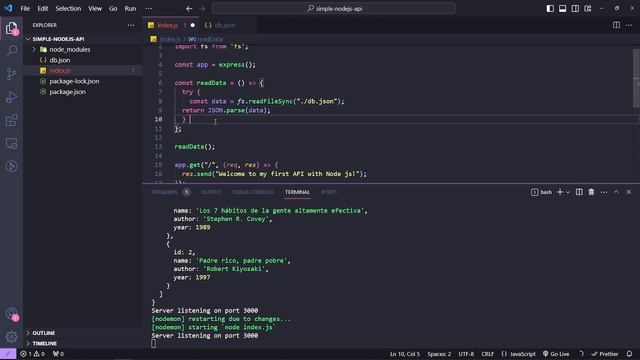Select index.js in the explorer
This screenshot has width=640, height=360.
tap(60, 71)
